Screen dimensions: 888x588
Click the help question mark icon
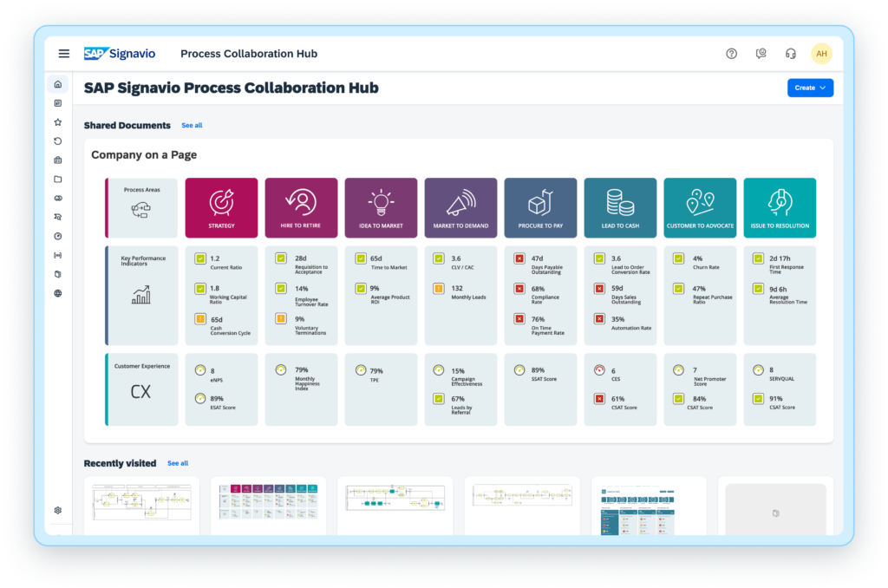coord(731,54)
